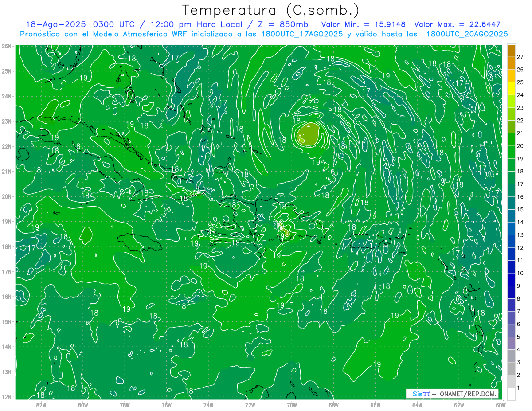Click the "20N" latitude axis label
Viewport: 532px width, 411px height.
[7, 196]
